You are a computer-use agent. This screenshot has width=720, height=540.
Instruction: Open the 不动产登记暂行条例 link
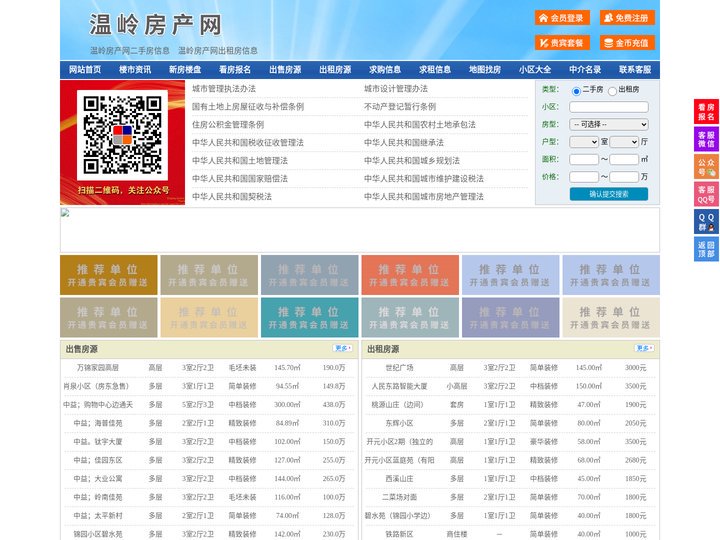[400, 107]
